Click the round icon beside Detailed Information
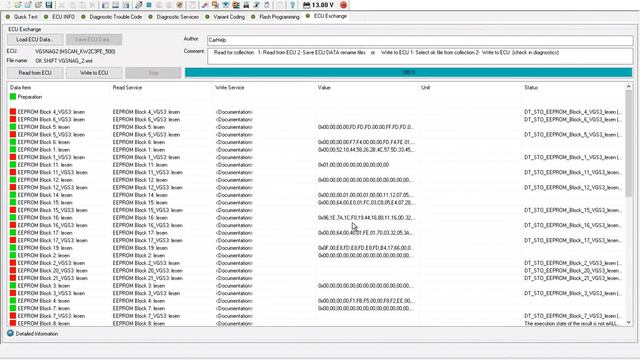This screenshot has height=360, width=640. pos(10,333)
